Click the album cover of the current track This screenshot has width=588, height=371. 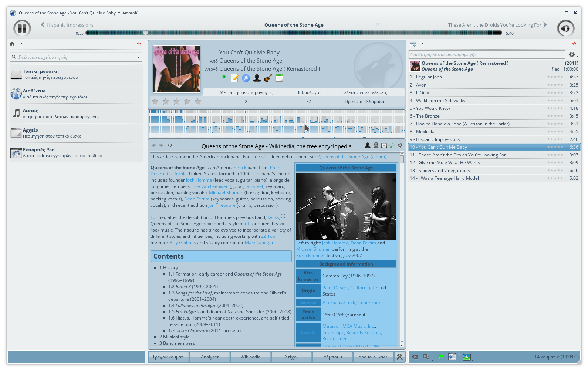[177, 69]
